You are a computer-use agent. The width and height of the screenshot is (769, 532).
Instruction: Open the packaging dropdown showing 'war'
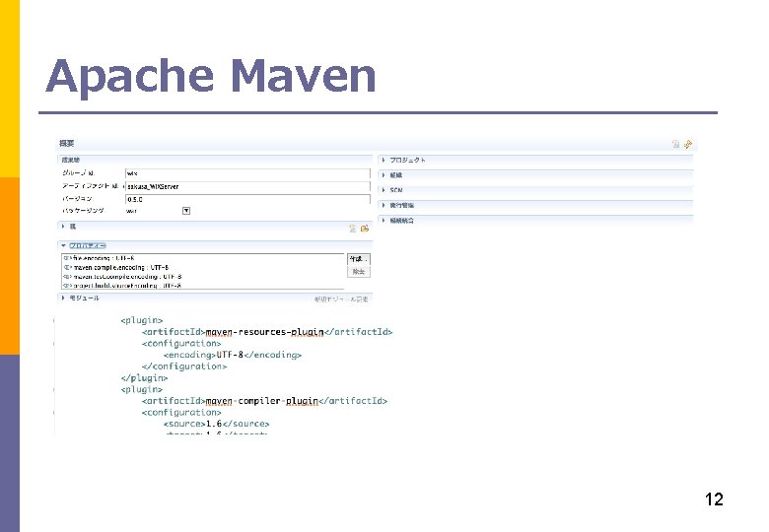point(186,211)
